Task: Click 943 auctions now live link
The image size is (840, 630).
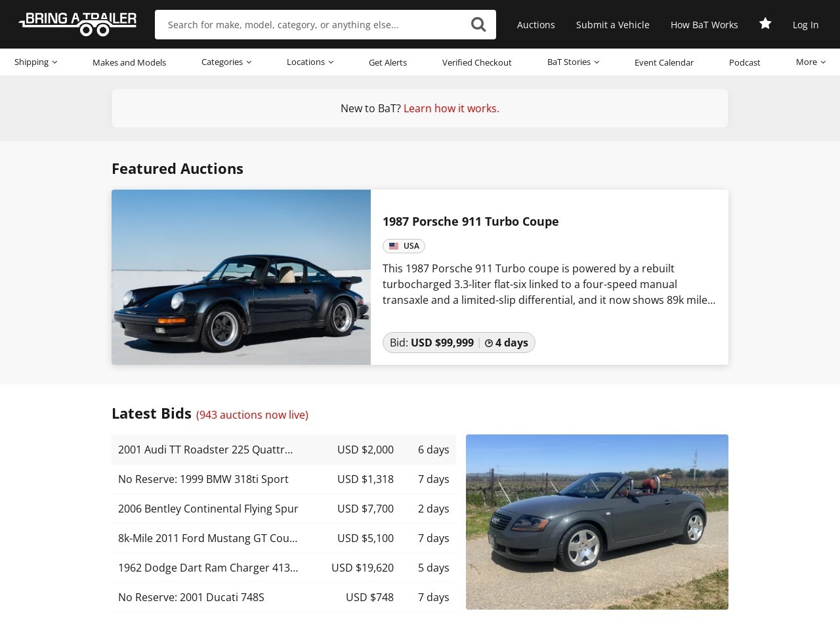Action: coord(252,415)
